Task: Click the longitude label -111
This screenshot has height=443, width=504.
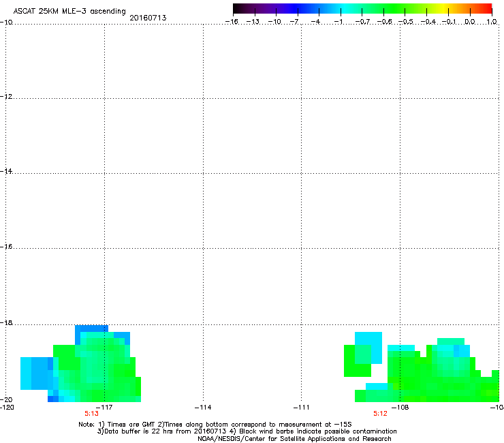Action: click(302, 408)
